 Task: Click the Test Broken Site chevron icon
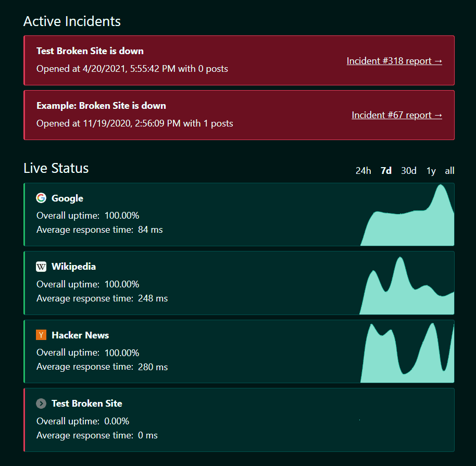coord(41,403)
